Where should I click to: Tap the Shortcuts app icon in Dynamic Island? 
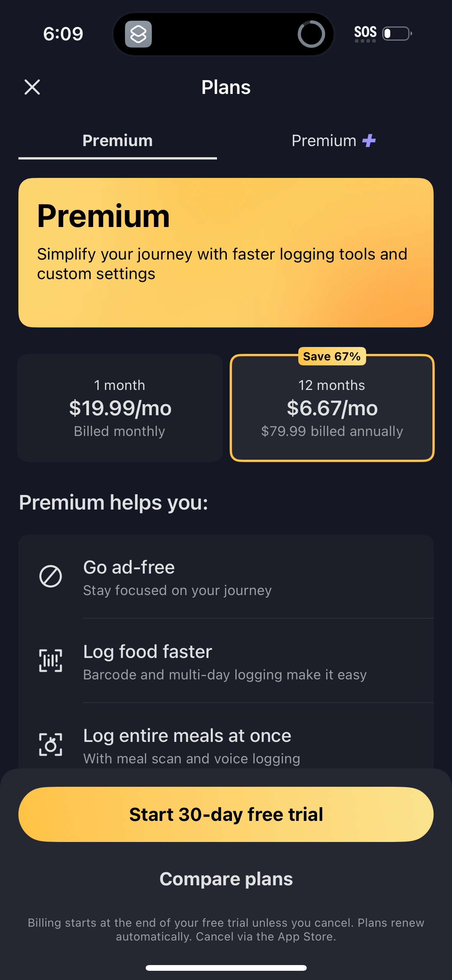click(x=138, y=34)
